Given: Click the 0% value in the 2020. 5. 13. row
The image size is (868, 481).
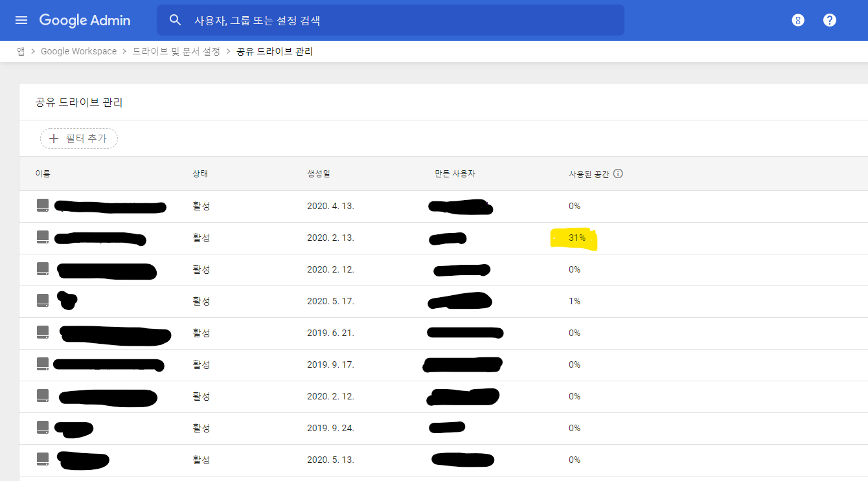Looking at the screenshot, I should (575, 460).
